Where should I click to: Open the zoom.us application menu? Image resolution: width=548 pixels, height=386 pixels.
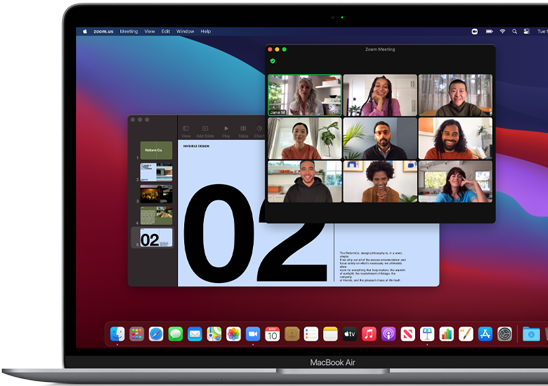[103, 31]
